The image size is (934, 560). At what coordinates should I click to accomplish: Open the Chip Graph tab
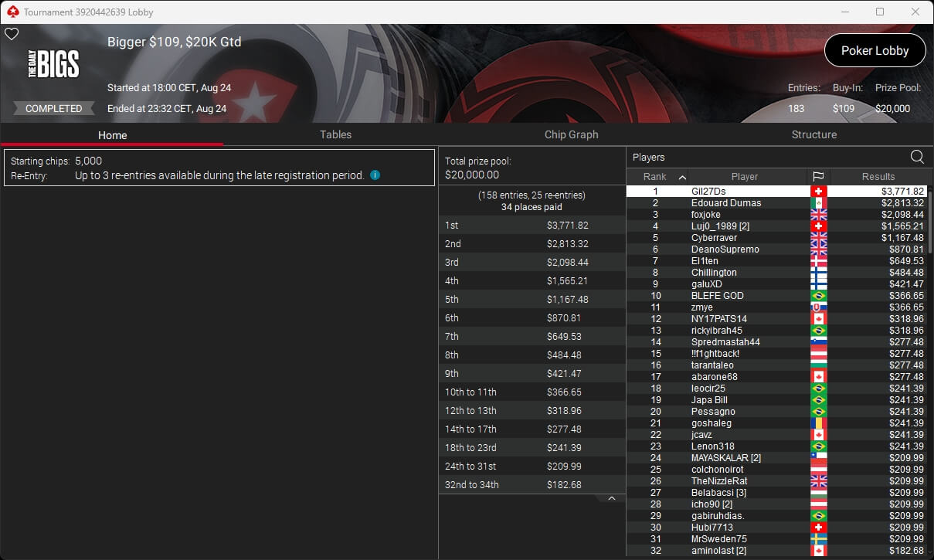[571, 134]
